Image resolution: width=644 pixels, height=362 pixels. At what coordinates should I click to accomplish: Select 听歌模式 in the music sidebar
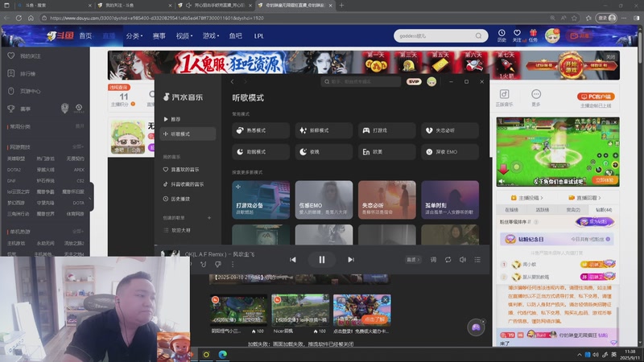[188, 134]
